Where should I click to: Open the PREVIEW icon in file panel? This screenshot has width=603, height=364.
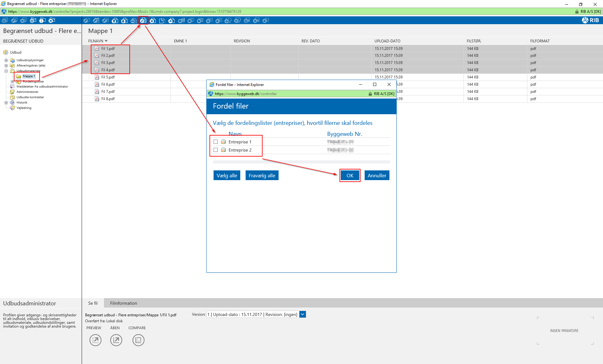pyautogui.click(x=95, y=340)
